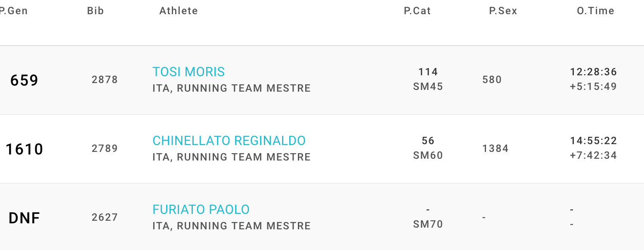This screenshot has height=250, width=644.
Task: Sort by P.Cat column header
Action: coord(417,11)
